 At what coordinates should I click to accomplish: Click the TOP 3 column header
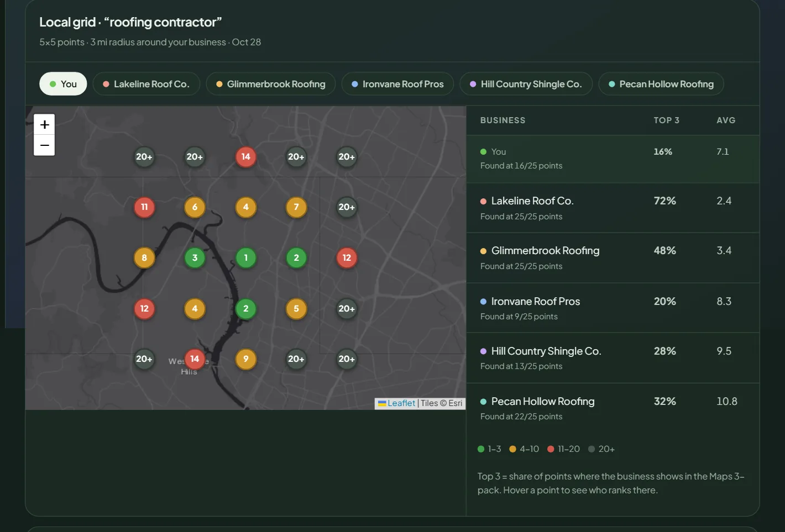click(x=666, y=120)
